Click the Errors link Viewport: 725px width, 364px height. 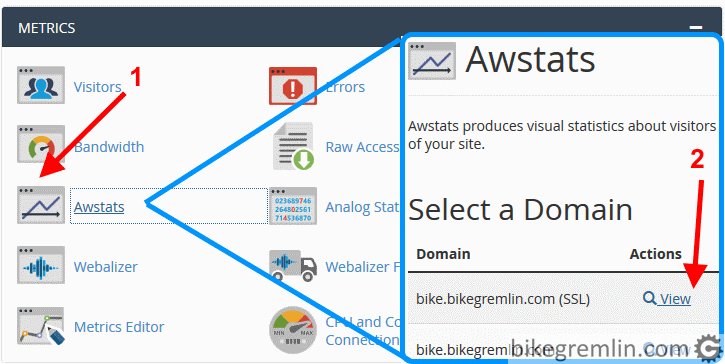(x=345, y=87)
